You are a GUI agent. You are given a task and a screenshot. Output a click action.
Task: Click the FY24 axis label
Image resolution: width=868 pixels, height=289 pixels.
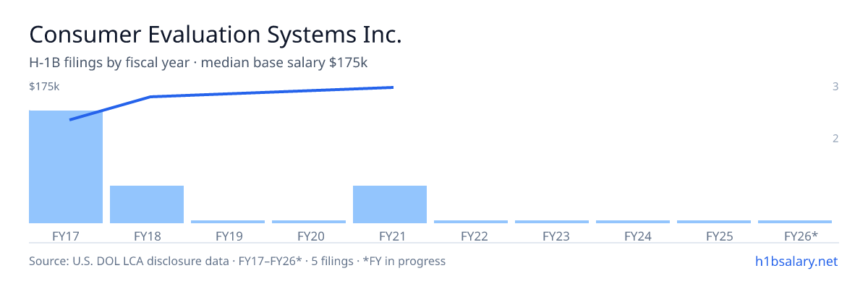633,236
